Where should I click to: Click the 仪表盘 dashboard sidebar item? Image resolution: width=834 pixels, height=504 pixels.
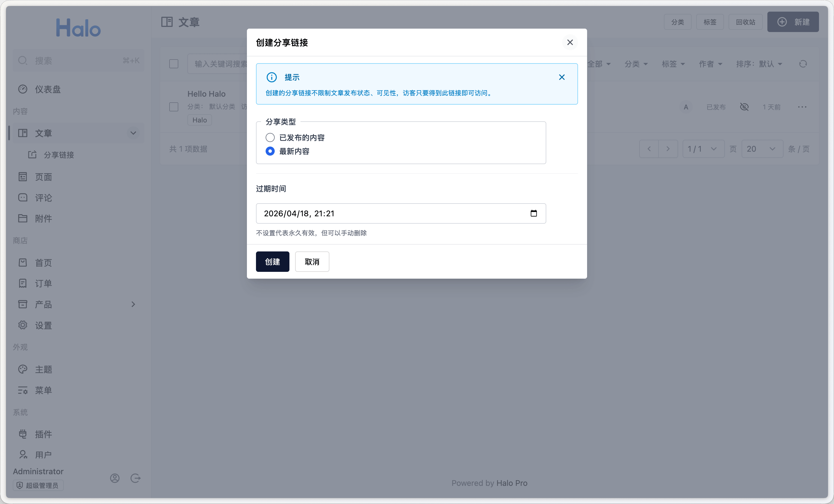tap(48, 89)
